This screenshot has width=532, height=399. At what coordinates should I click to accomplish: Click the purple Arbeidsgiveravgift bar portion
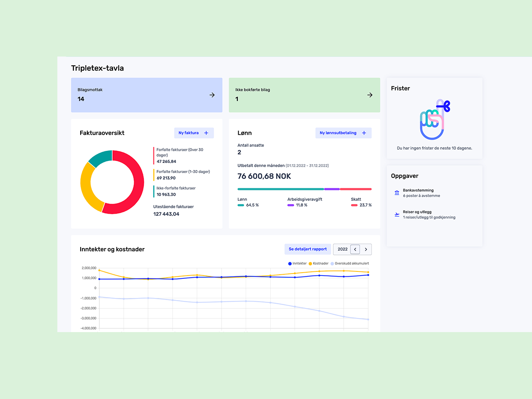332,189
